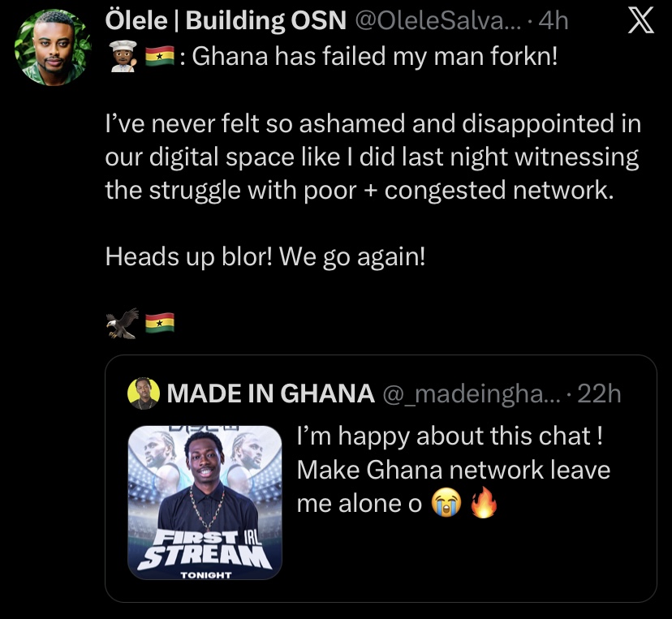Click the @_madeingha handle in quoted tweet

[x=469, y=393]
